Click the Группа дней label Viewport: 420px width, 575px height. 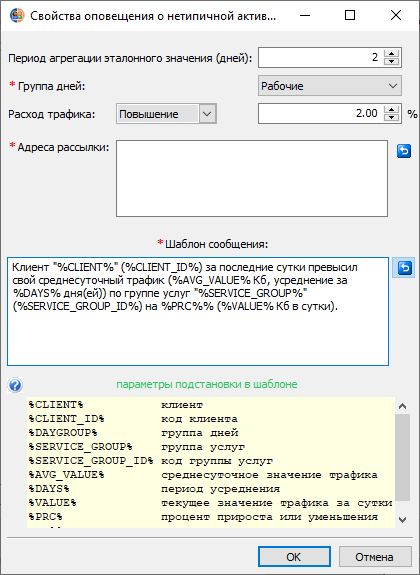click(x=51, y=87)
